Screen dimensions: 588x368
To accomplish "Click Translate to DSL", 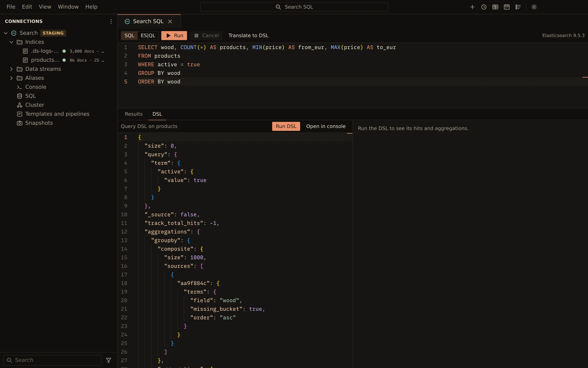I will coord(248,36).
